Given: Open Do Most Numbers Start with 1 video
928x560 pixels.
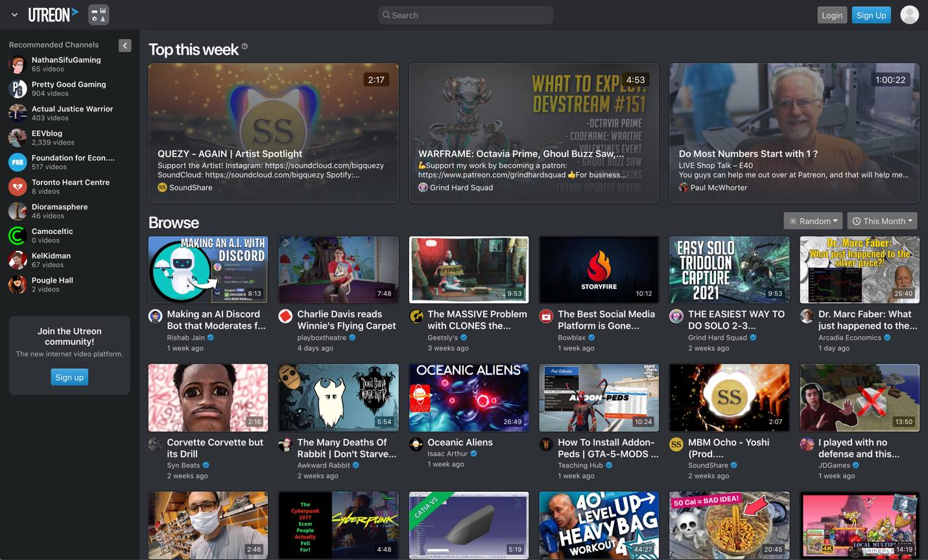Looking at the screenshot, I should click(794, 133).
